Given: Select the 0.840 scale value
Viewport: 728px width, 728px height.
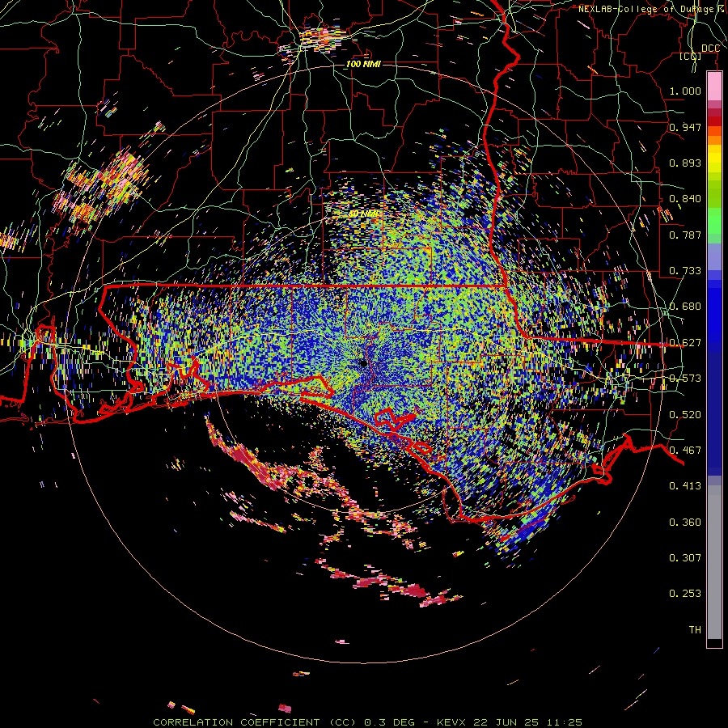Looking at the screenshot, I should click(685, 198).
